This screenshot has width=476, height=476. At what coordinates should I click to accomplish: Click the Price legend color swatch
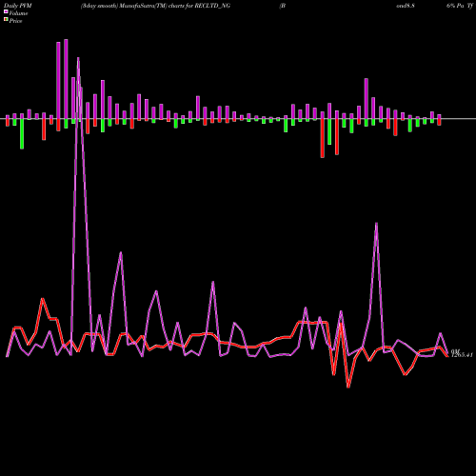pos(6,20)
